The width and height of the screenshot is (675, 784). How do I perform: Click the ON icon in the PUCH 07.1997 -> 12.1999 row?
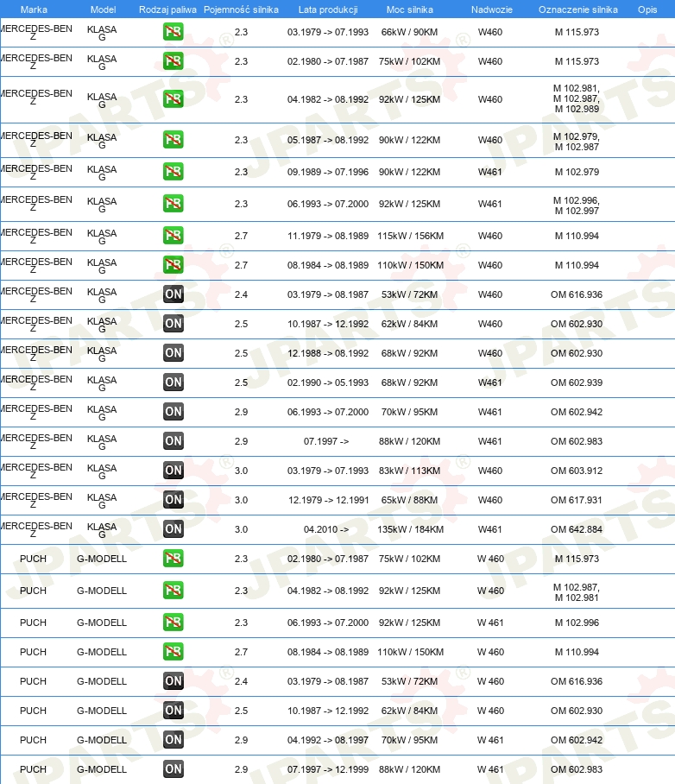(x=173, y=769)
